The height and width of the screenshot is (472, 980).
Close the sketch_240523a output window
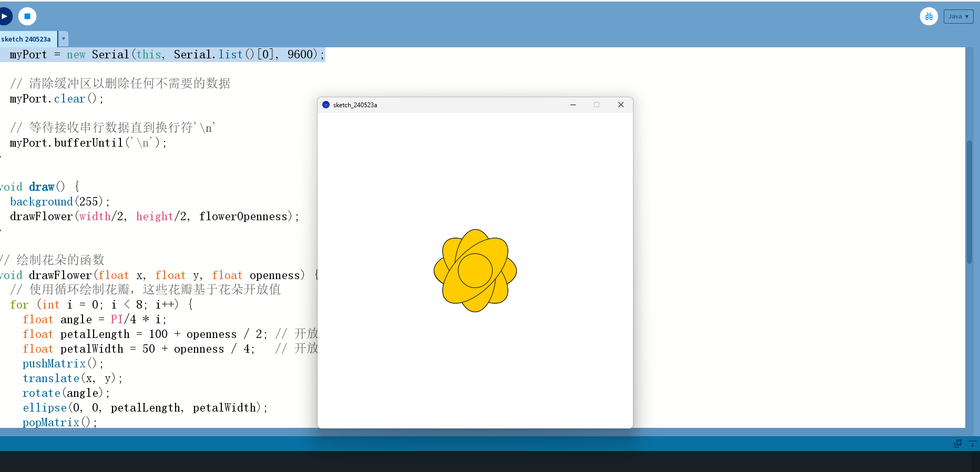(621, 105)
